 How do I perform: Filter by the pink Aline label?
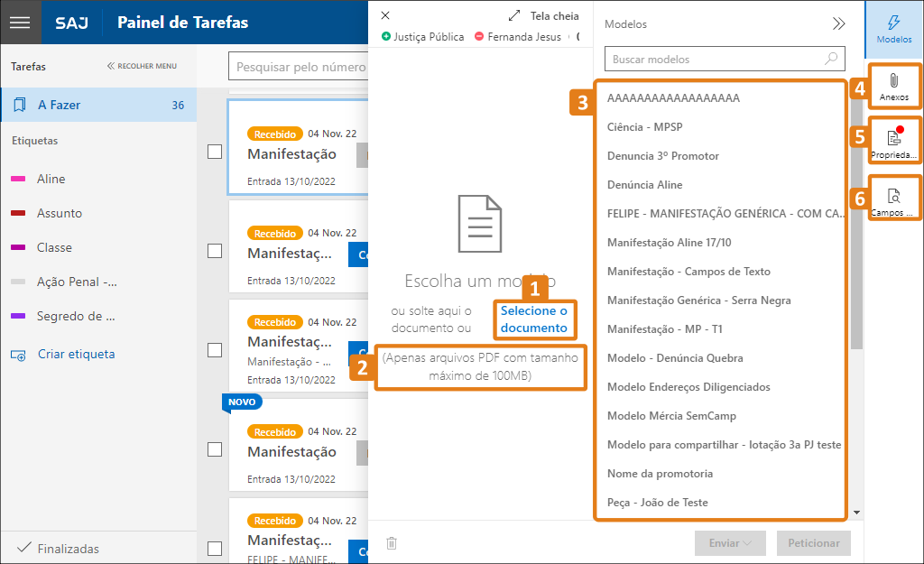[x=51, y=179]
